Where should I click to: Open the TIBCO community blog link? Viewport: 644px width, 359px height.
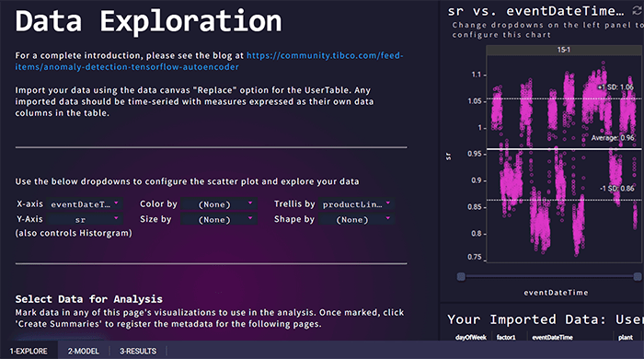tap(209, 61)
